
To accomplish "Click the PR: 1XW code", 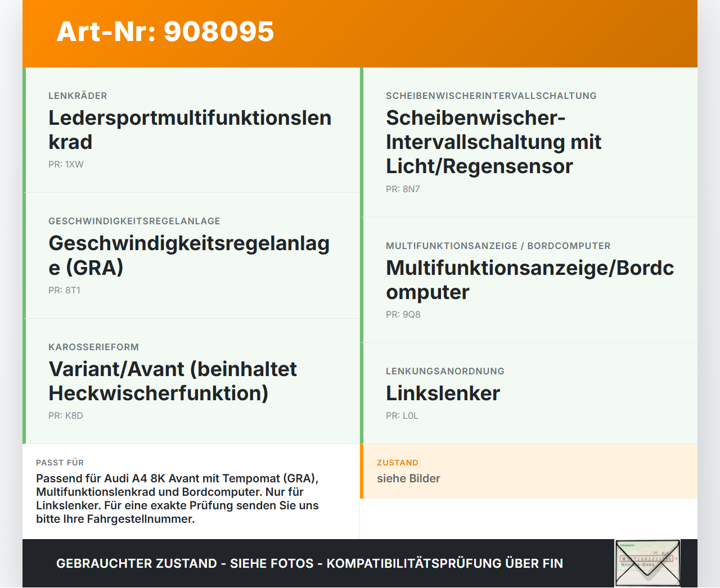I will 66,165.
